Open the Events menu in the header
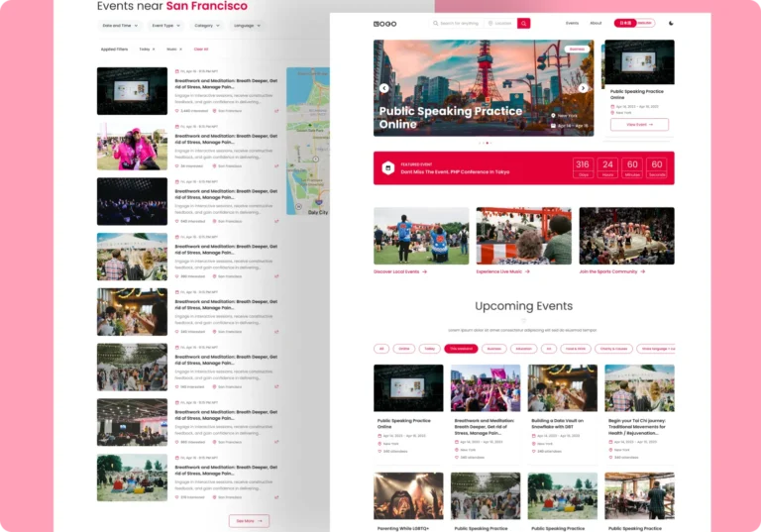Screen dimensions: 761x532 click(x=573, y=23)
